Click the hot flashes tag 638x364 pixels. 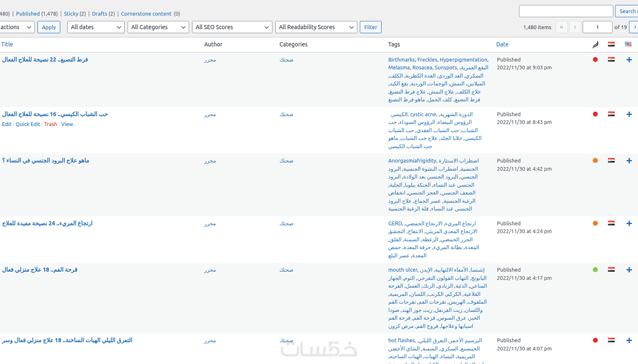point(402,340)
